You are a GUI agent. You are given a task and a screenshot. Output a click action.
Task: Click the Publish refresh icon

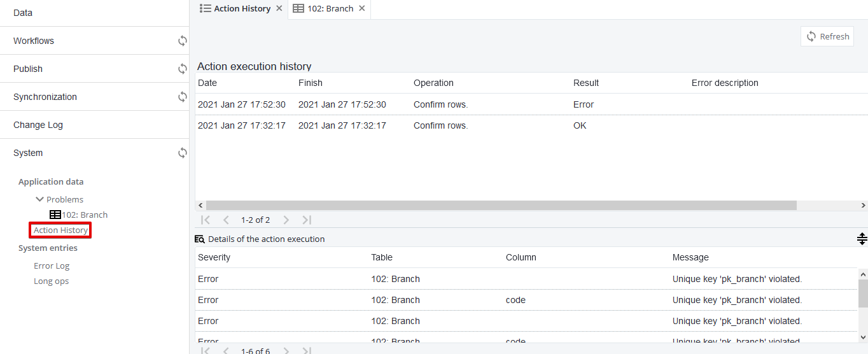click(183, 69)
